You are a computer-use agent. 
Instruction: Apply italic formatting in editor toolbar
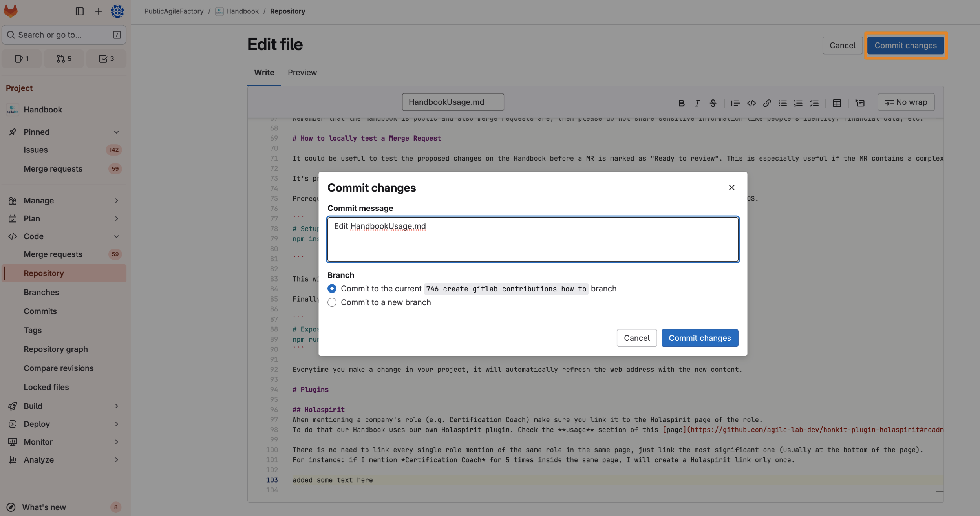click(697, 103)
